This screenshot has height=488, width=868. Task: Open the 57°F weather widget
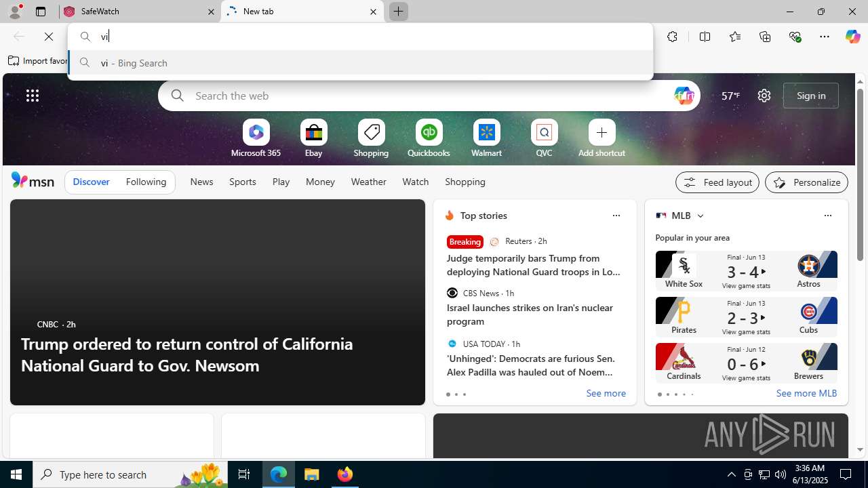tap(730, 96)
